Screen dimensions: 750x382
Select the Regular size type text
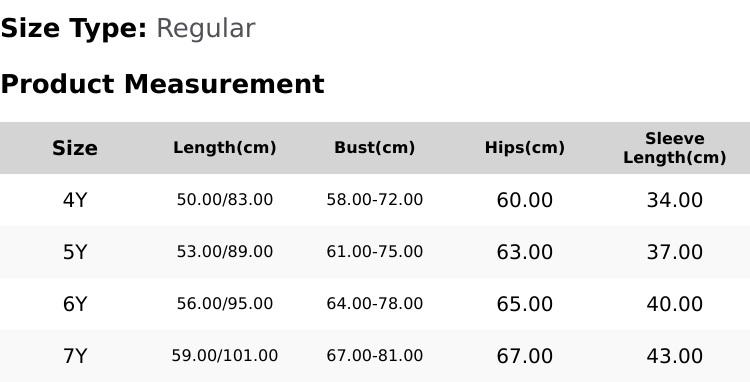coord(206,29)
